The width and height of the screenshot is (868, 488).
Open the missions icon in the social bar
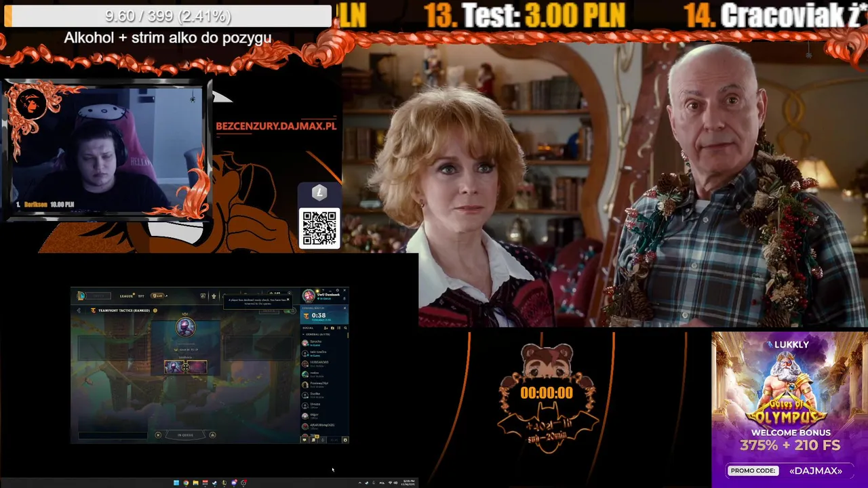pyautogui.click(x=313, y=440)
